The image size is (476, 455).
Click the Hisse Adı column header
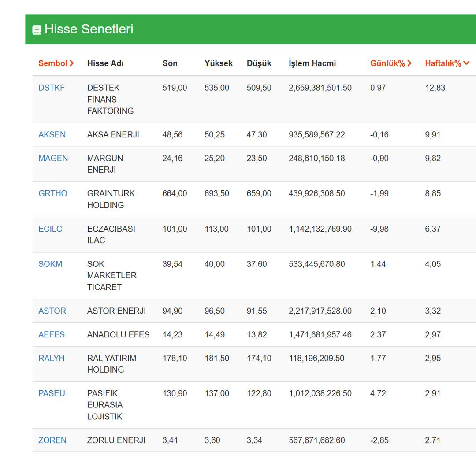[x=105, y=63]
